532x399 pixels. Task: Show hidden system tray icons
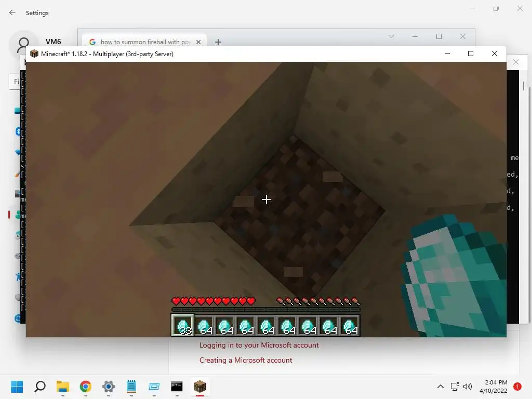click(441, 387)
